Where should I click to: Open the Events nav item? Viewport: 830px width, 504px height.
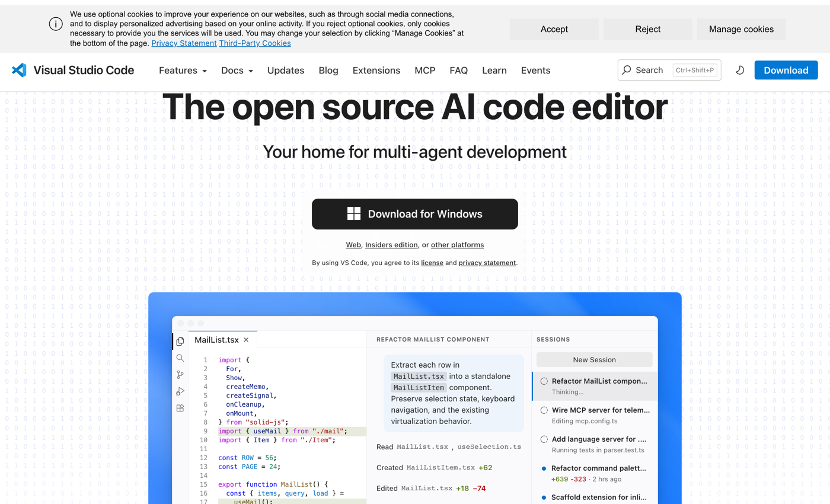point(536,70)
